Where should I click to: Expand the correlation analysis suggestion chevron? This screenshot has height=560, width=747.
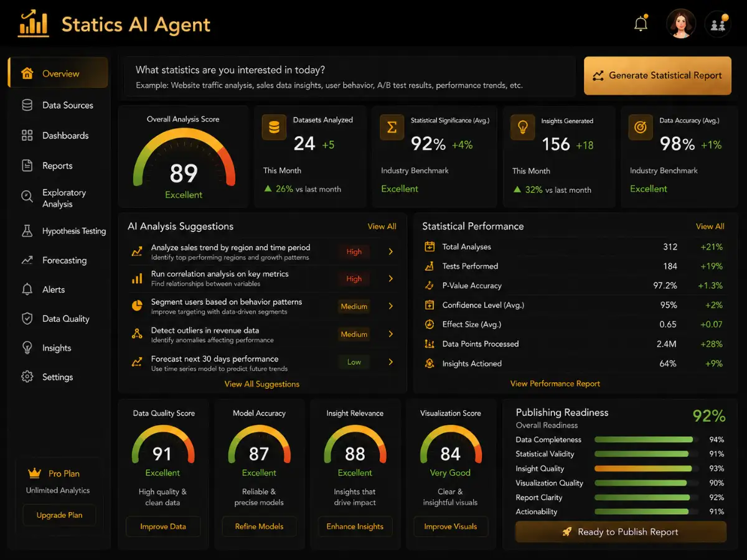(391, 279)
